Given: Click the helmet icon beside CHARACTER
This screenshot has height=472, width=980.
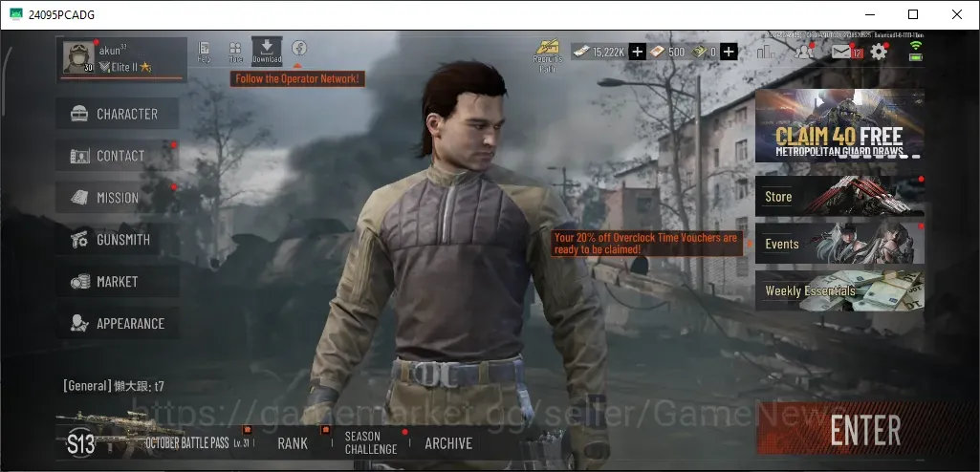Looking at the screenshot, I should tap(79, 114).
